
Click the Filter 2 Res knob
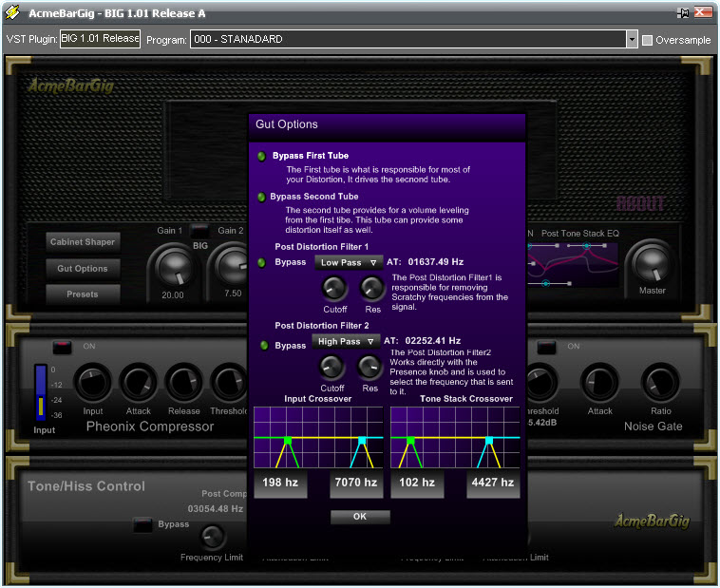[369, 367]
